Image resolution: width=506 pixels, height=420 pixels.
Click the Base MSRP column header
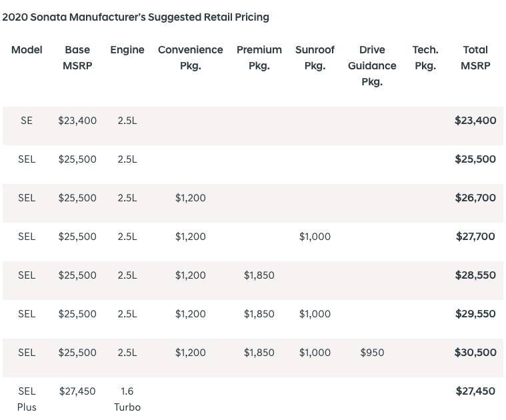77,58
